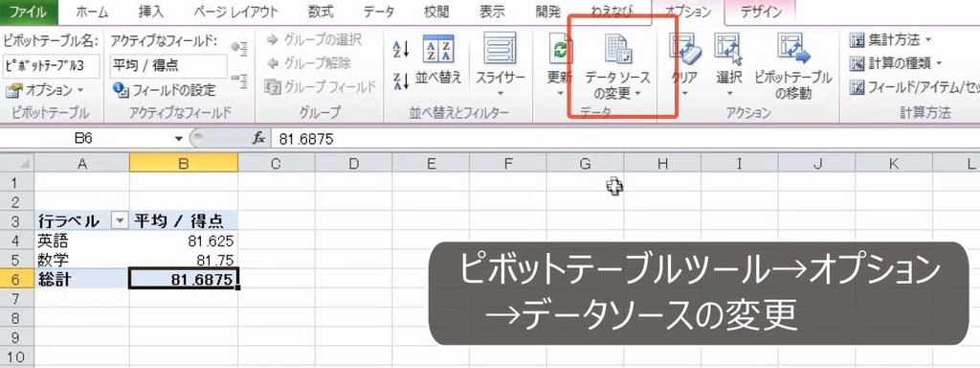Select cell with 英語
The height and width of the screenshot is (368, 980).
pos(82,241)
